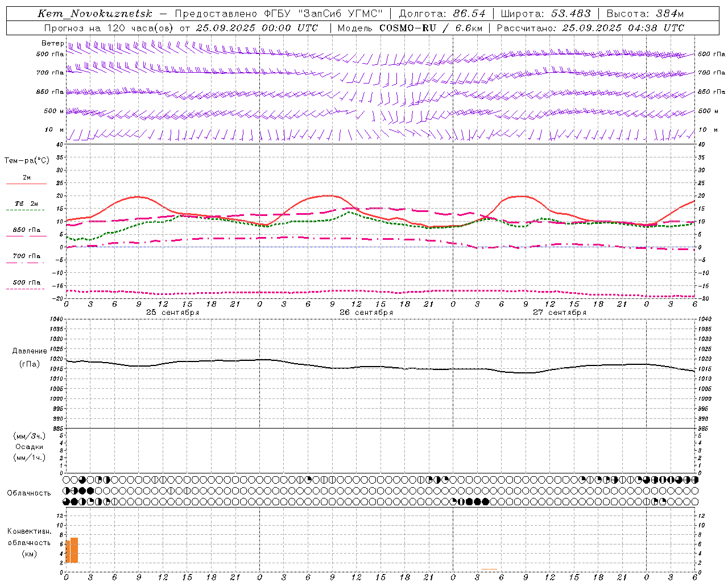Click the Рассчитано: 25.09.2025 04:38 UTC timestamp
The height and width of the screenshot is (582, 728).
point(590,28)
